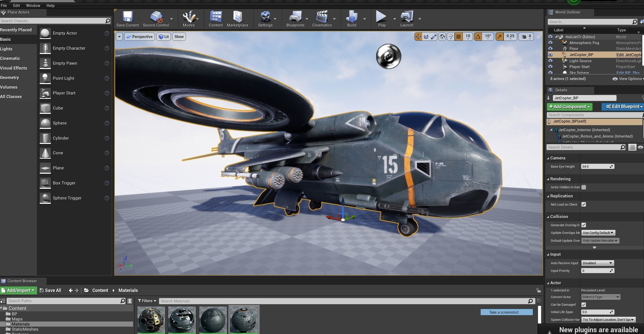Open help for Empty Actor

[107, 33]
